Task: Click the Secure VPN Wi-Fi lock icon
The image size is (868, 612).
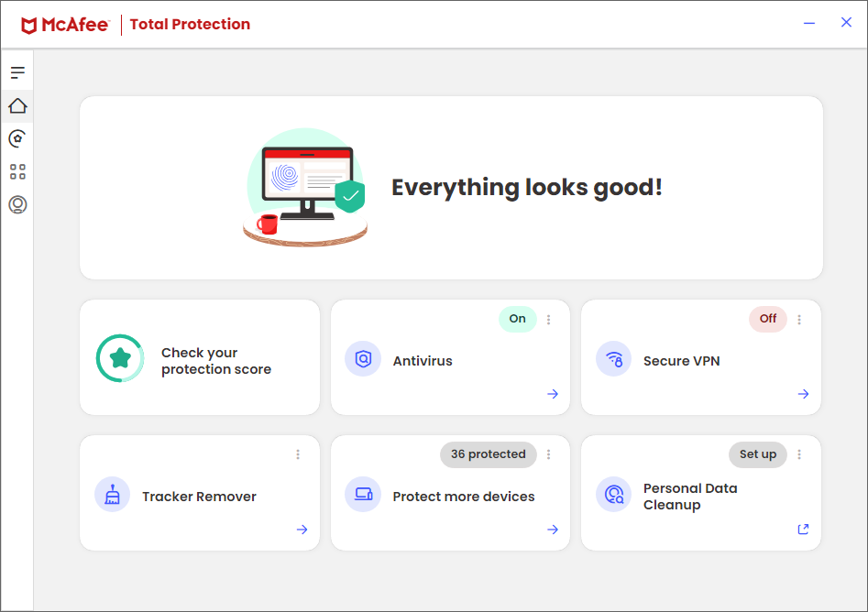Action: pos(613,359)
